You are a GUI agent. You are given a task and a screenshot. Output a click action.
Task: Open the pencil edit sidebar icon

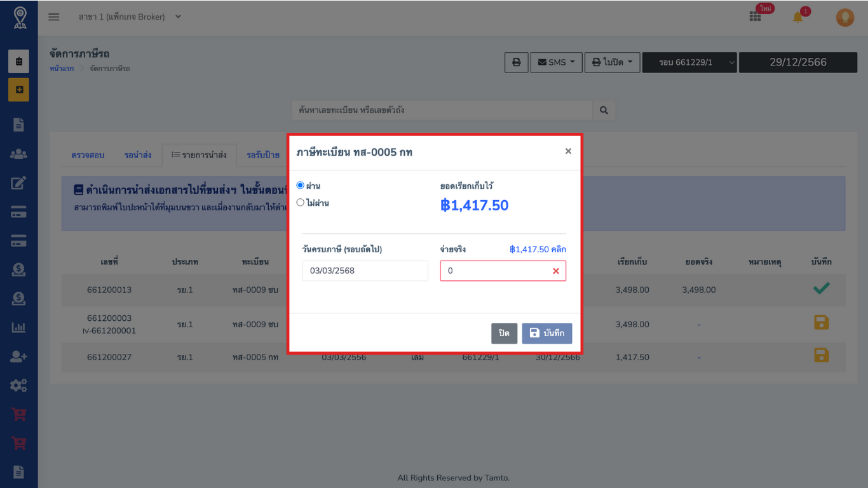coord(19,183)
